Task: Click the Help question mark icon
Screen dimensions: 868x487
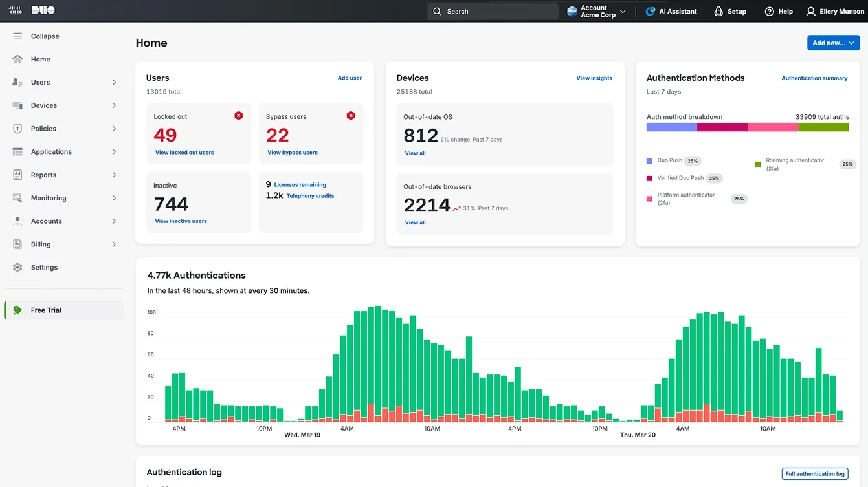Action: (769, 11)
